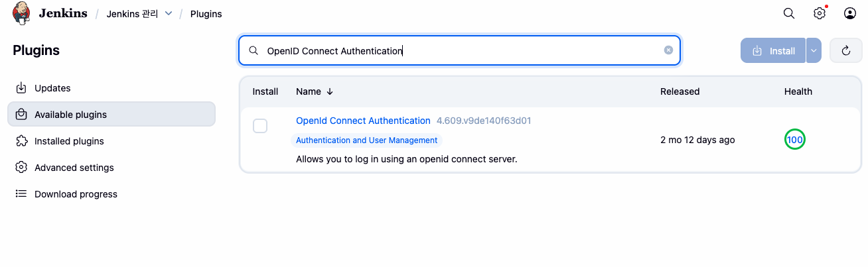Screen dimensions: 868x267
Task: Click the plugin description text
Action: click(406, 159)
